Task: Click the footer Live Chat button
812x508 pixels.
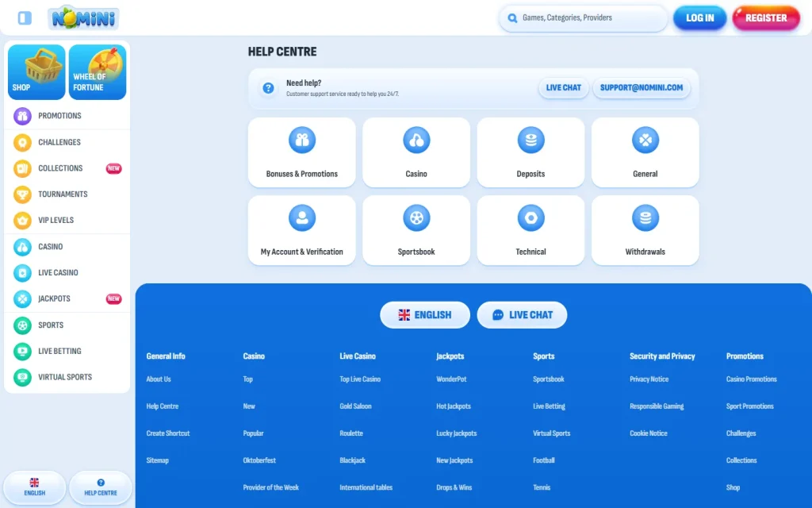Action: point(522,314)
